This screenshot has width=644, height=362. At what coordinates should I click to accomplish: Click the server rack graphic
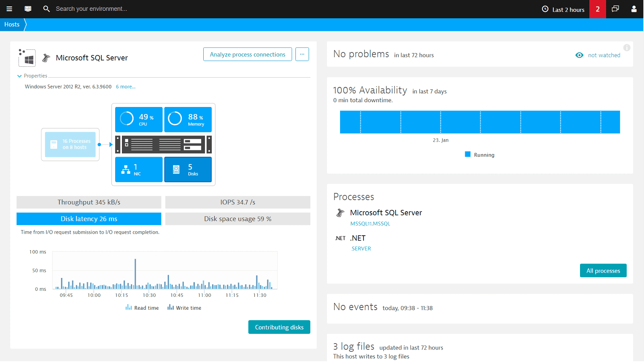[x=163, y=144]
